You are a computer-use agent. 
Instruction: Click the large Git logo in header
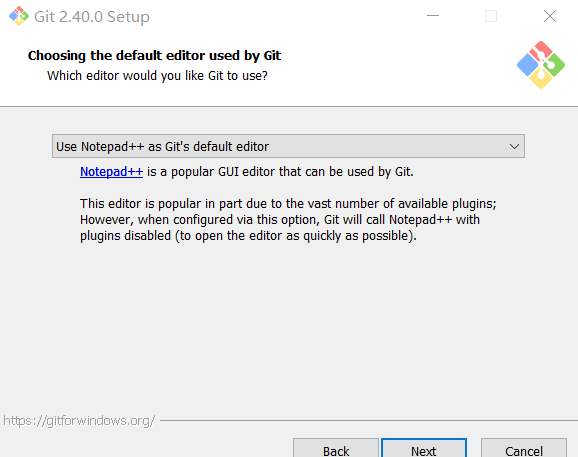[541, 65]
